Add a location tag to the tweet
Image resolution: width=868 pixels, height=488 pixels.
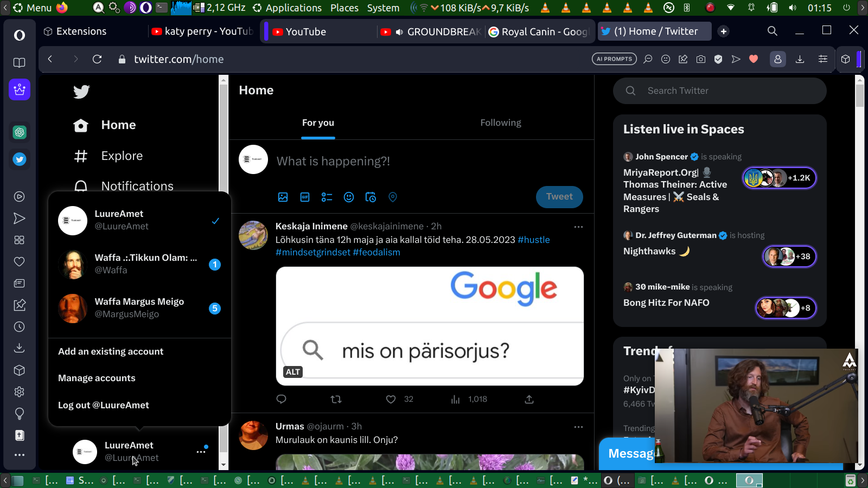(x=393, y=197)
